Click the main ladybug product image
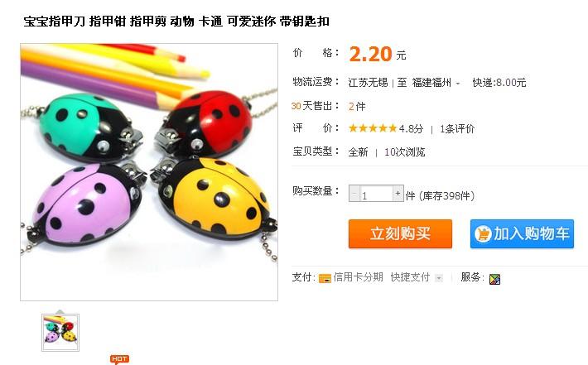 tap(149, 172)
